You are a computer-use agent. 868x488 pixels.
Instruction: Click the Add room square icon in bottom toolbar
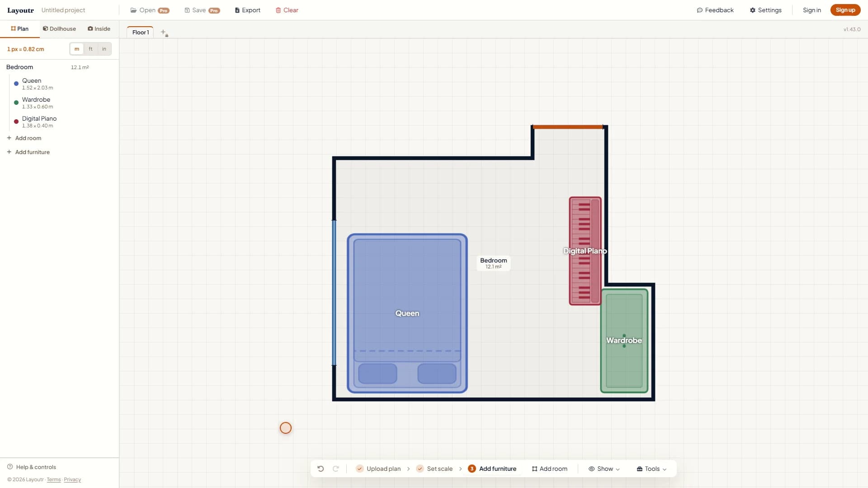coord(535,469)
